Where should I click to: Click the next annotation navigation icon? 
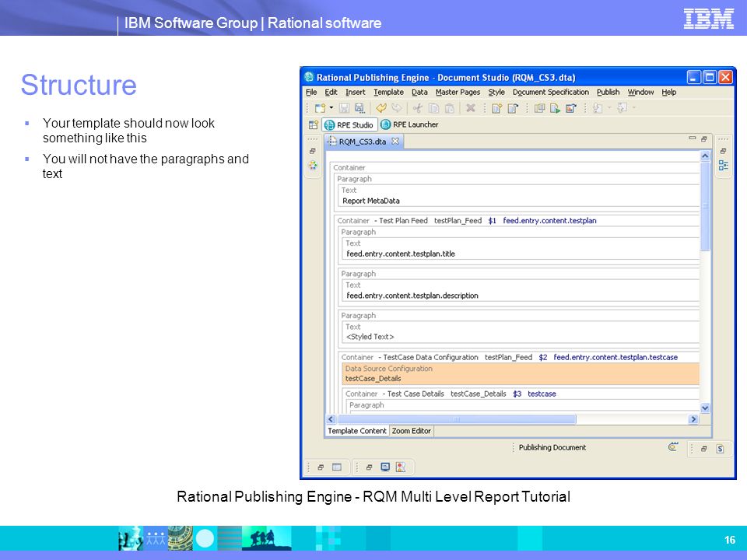coord(622,109)
